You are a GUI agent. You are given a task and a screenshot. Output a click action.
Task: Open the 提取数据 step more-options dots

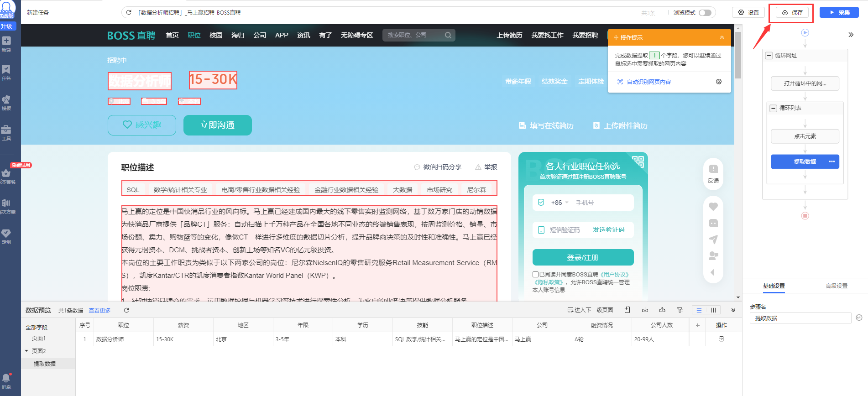click(x=832, y=162)
